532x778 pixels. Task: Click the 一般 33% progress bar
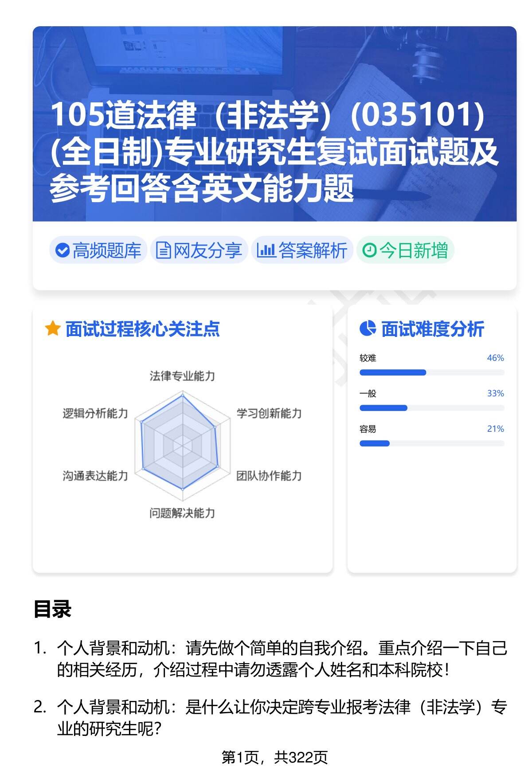click(x=431, y=408)
